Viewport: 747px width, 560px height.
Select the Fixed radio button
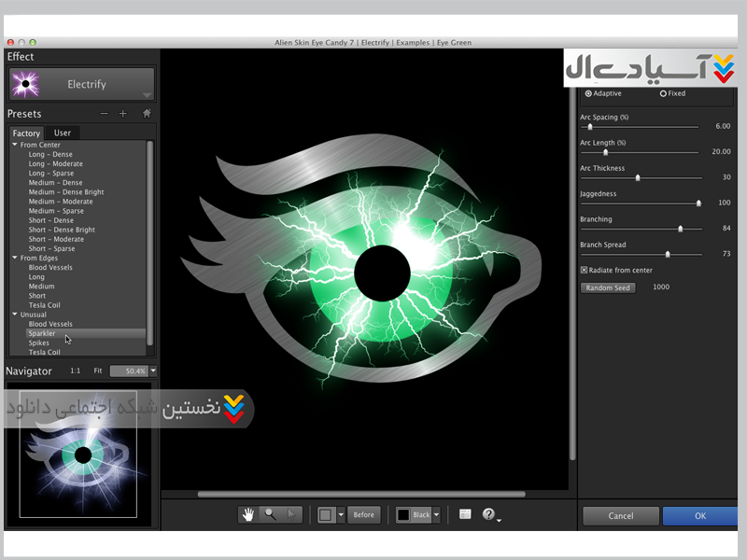point(663,93)
